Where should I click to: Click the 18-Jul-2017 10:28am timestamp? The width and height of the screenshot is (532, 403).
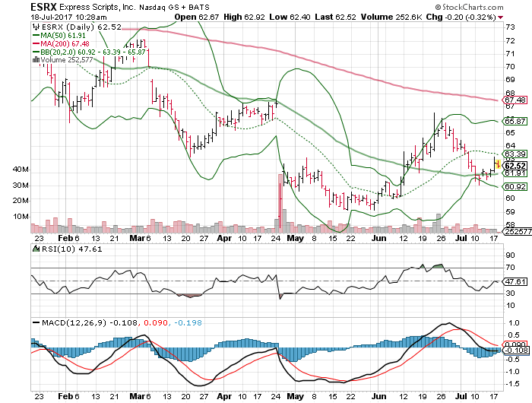69,17
